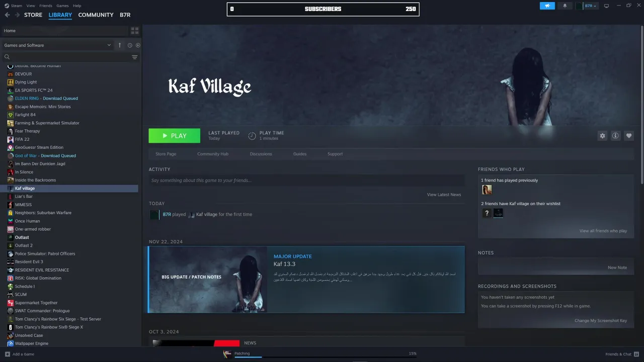Toggle the ready-to-play filter icon
The image size is (644, 362).
tap(138, 45)
